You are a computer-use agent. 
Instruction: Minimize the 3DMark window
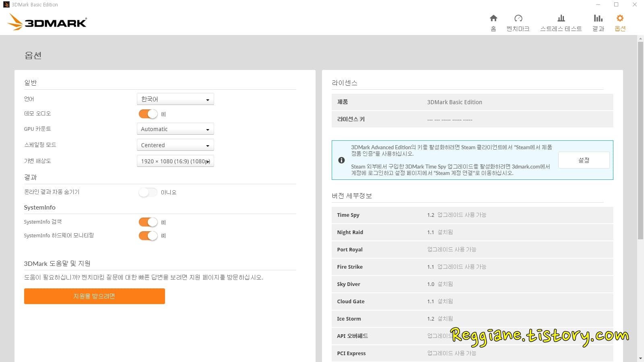click(598, 5)
